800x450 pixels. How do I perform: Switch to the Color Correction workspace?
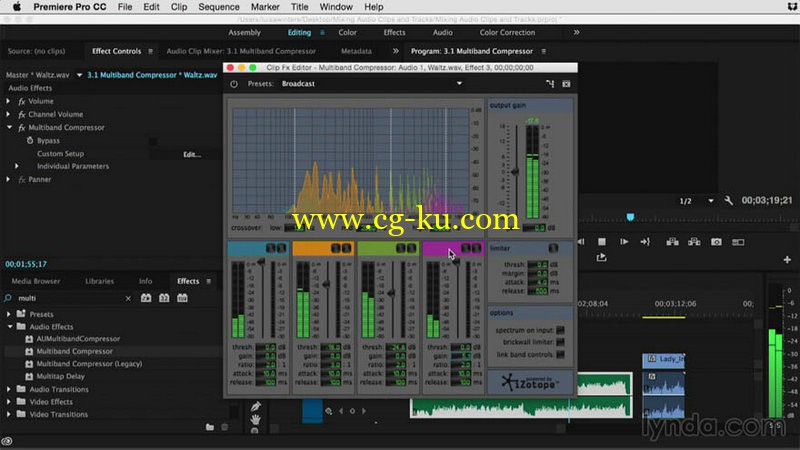(x=507, y=32)
